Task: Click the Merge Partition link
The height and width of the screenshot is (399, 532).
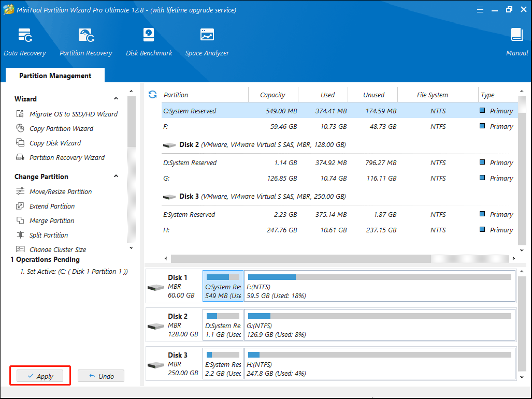Action: pyautogui.click(x=52, y=220)
